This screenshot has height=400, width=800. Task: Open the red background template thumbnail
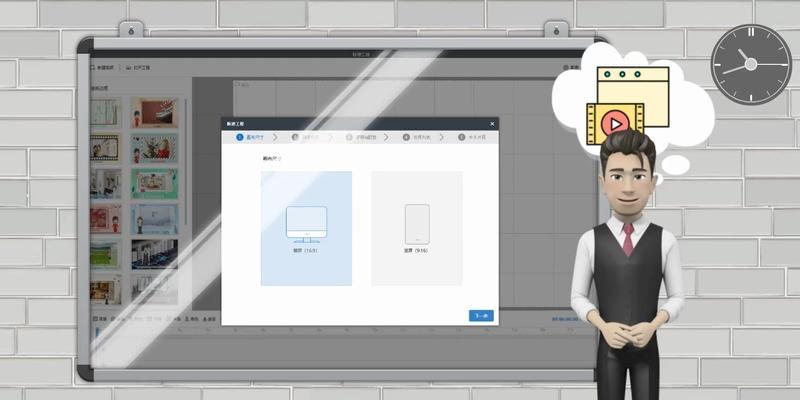coord(106,219)
